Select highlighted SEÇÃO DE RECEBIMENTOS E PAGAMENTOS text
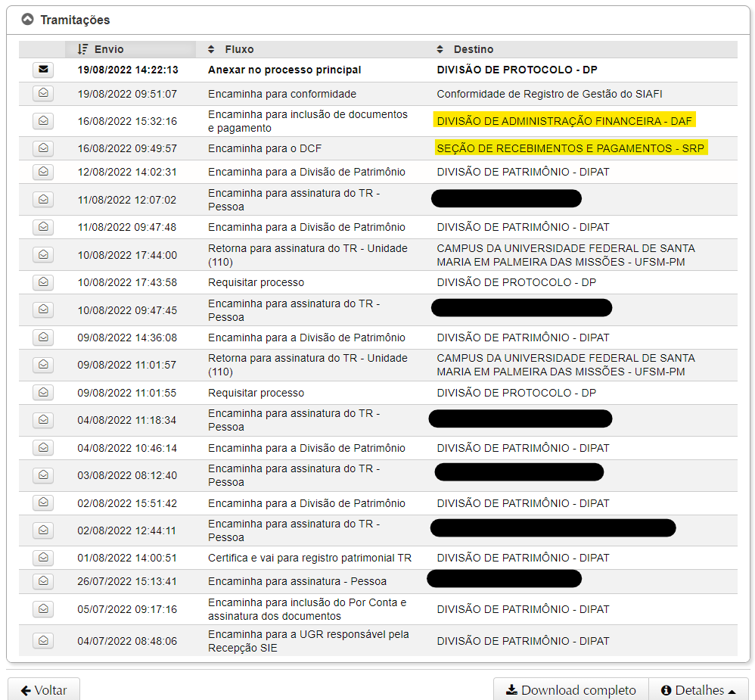The width and height of the screenshot is (755, 700). click(570, 148)
